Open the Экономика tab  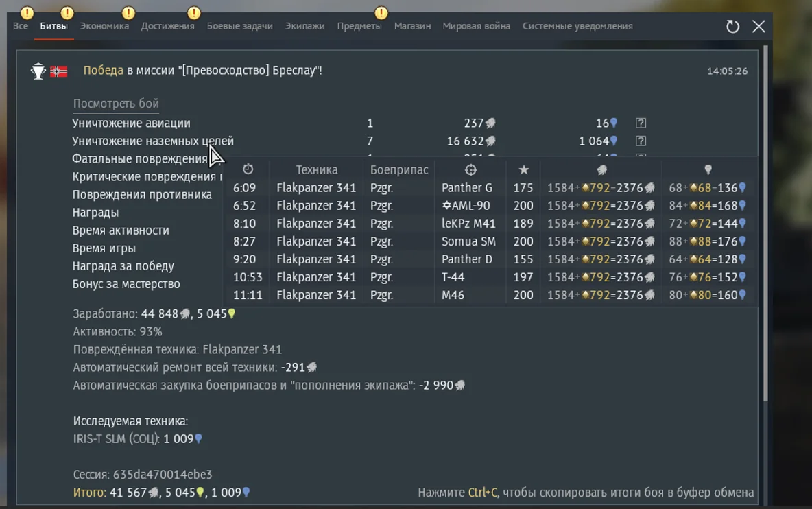[104, 26]
